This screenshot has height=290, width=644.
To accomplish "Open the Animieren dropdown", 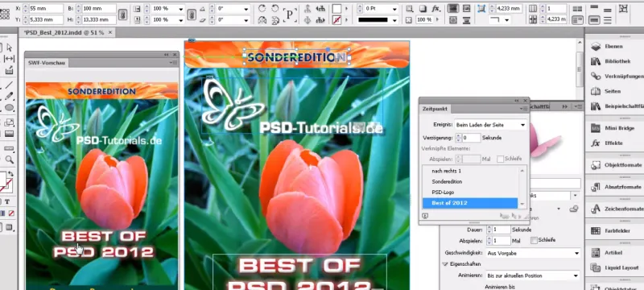I will click(533, 275).
